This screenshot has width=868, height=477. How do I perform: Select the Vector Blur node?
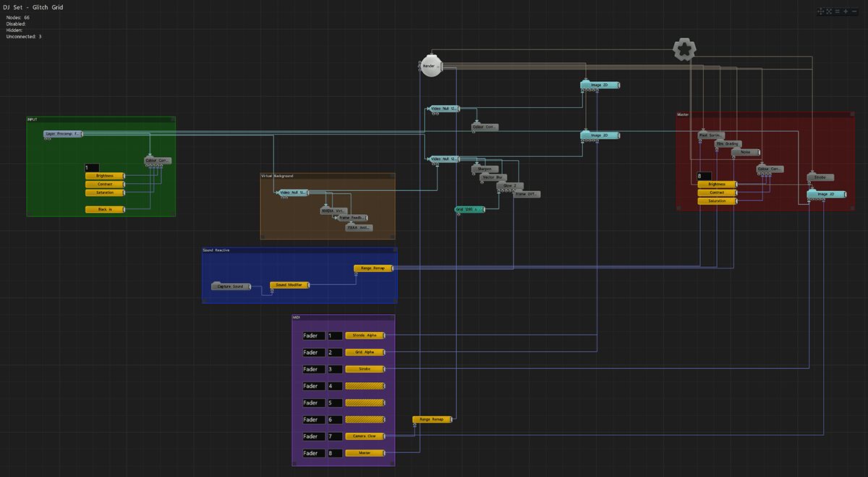[493, 177]
